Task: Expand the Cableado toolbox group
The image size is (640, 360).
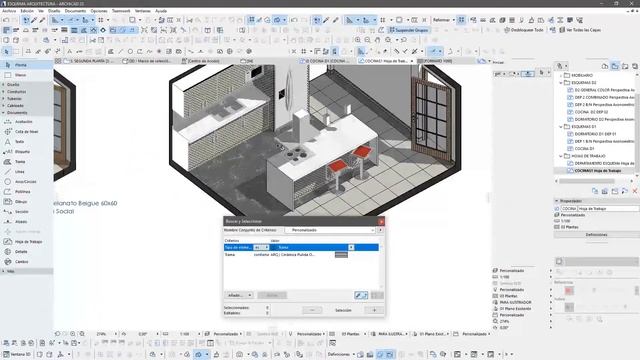Action: 26,105
